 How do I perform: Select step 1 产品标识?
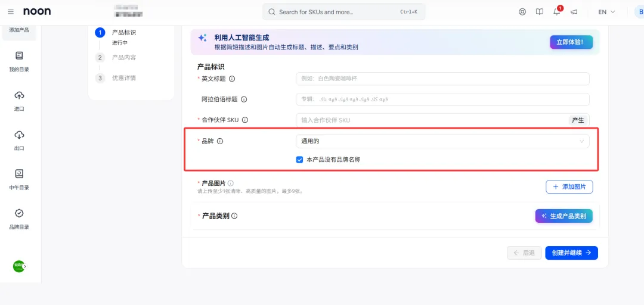[x=123, y=32]
